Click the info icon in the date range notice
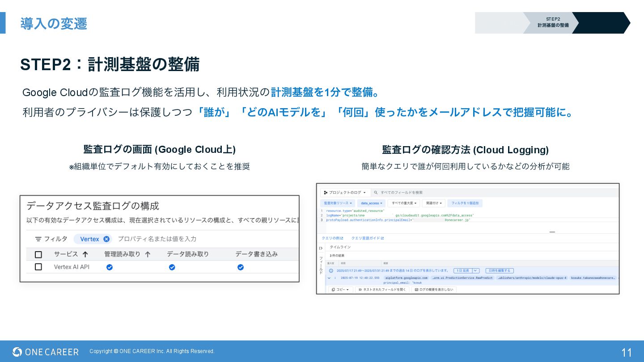Screen dimensions: 644x362 pos(331,271)
